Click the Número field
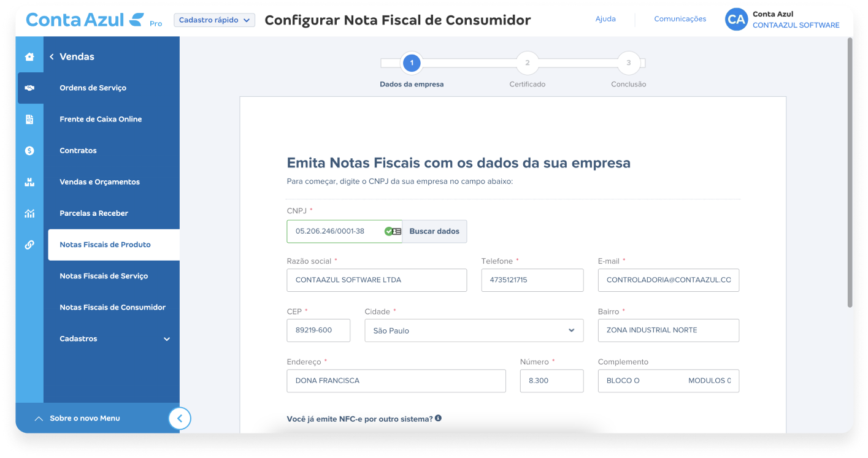This screenshot has width=868, height=458. (x=551, y=380)
